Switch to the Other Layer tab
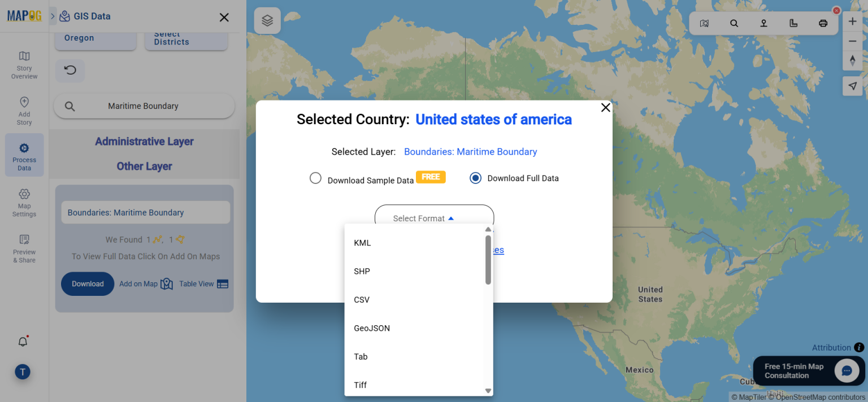 pos(144,165)
